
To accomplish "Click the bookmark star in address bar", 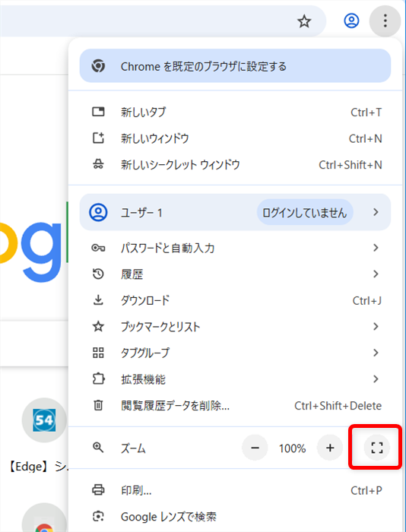I will (304, 22).
